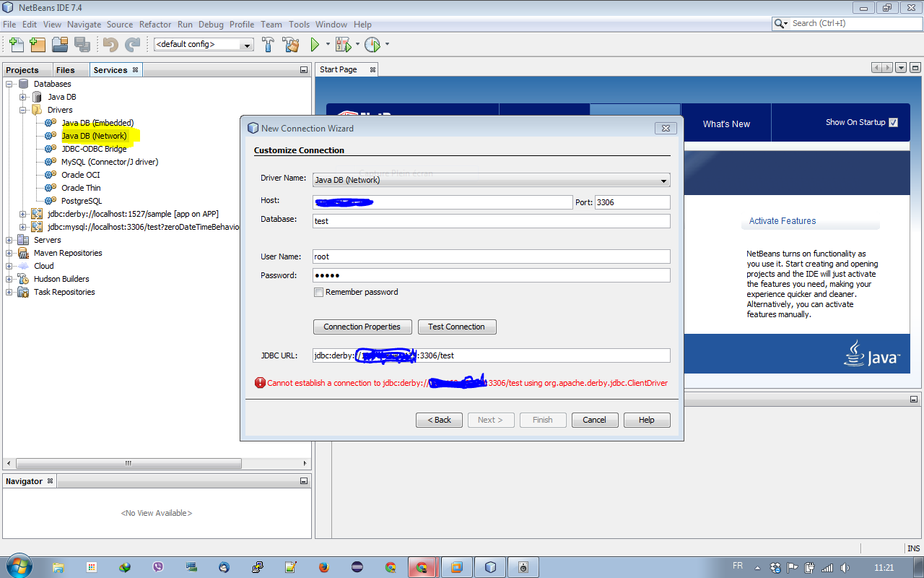
Task: Open the Windows Start menu
Action: [18, 566]
